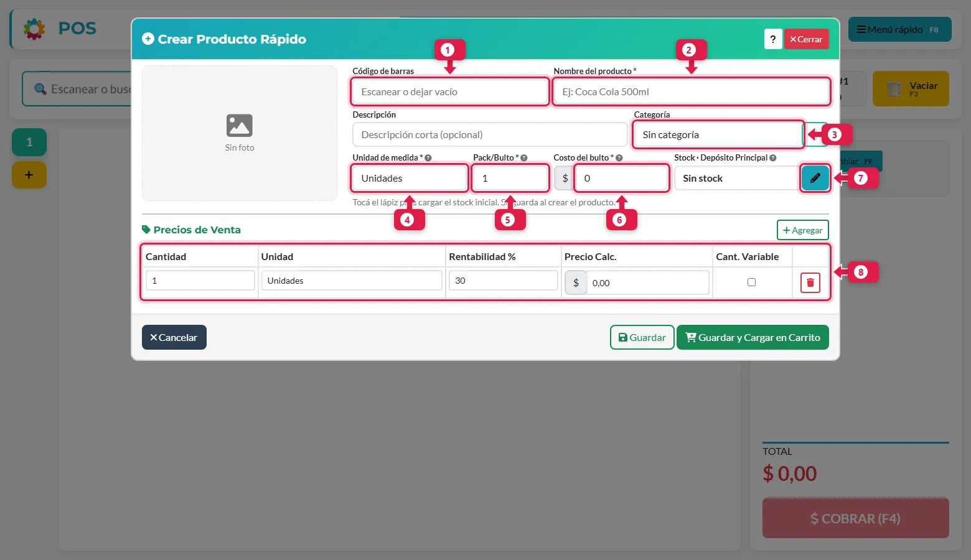The height and width of the screenshot is (560, 971).
Task: Open the Unidad de medida dropdown
Action: (x=410, y=179)
